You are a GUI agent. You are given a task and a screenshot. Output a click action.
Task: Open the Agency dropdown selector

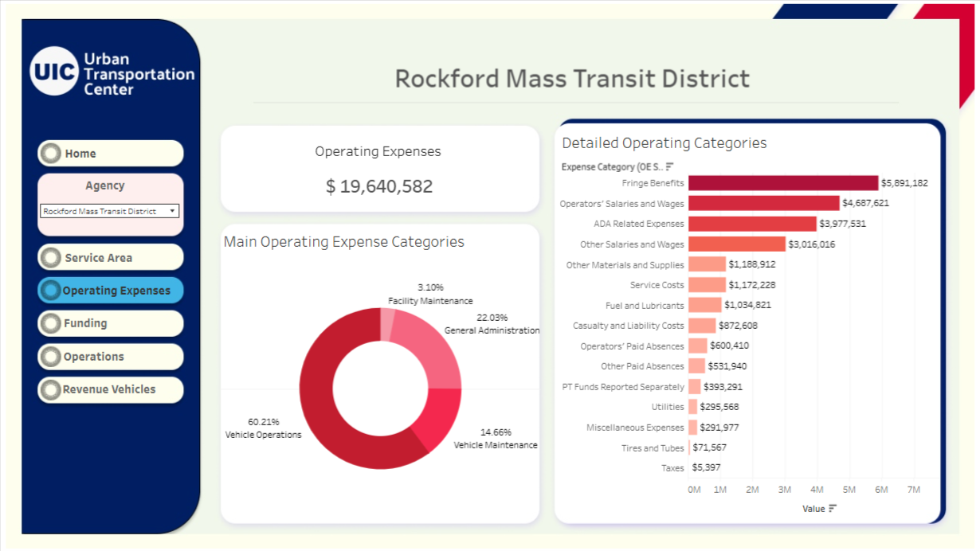tap(110, 212)
